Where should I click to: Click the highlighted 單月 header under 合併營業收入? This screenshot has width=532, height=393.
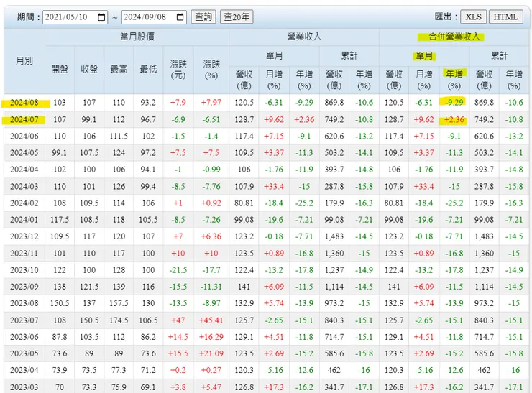(424, 56)
